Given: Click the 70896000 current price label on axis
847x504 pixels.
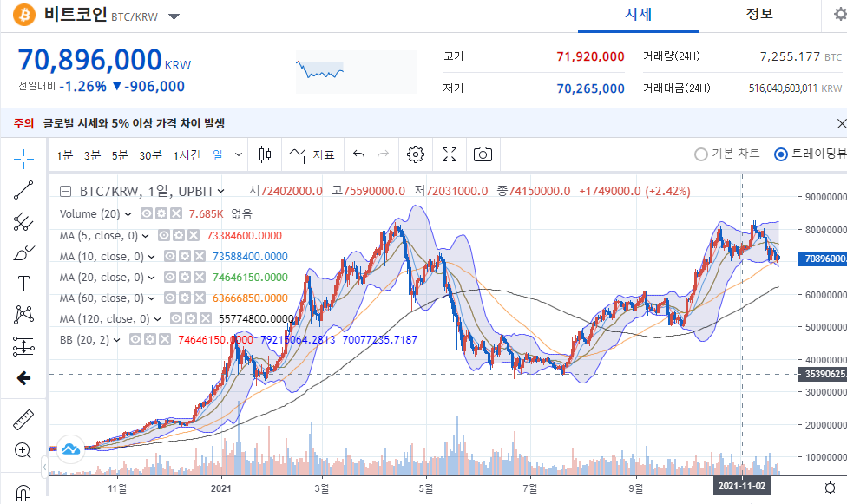Looking at the screenshot, I should 823,259.
